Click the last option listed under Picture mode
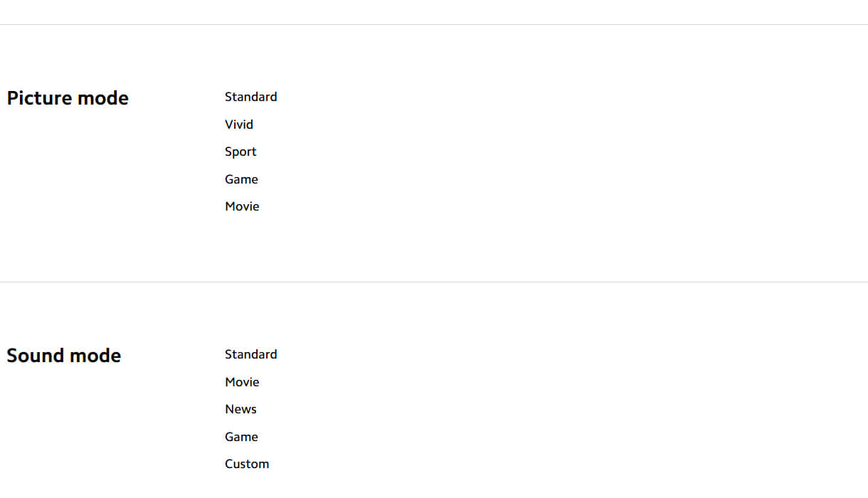The height and width of the screenshot is (498, 868). coord(242,206)
